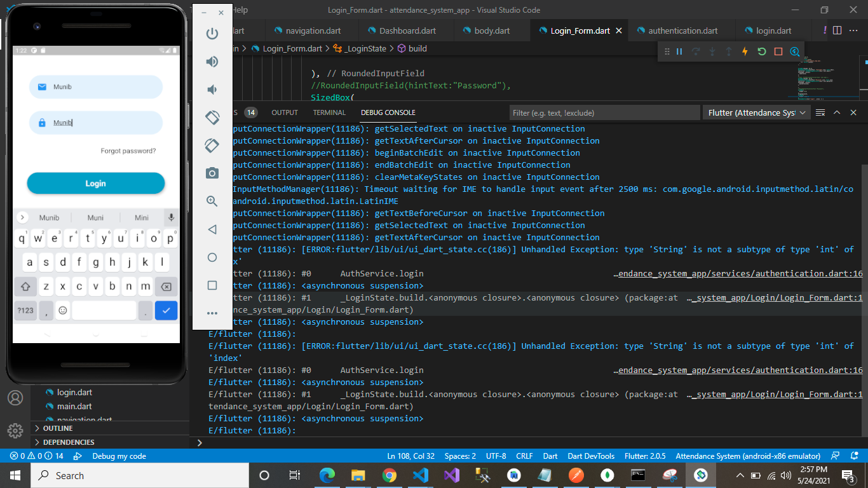Screen dimensions: 868x488
Task: Tap the Login button in the app
Action: pyautogui.click(x=96, y=183)
